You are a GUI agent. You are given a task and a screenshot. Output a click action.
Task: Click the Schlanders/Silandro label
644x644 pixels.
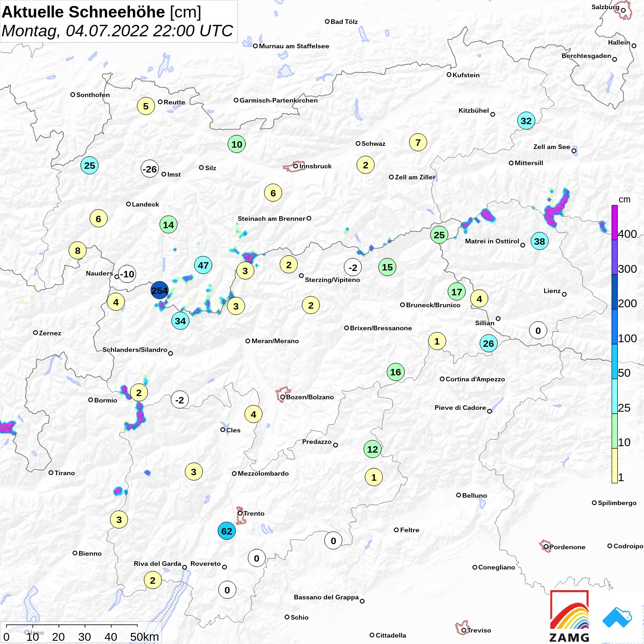pyautogui.click(x=135, y=350)
